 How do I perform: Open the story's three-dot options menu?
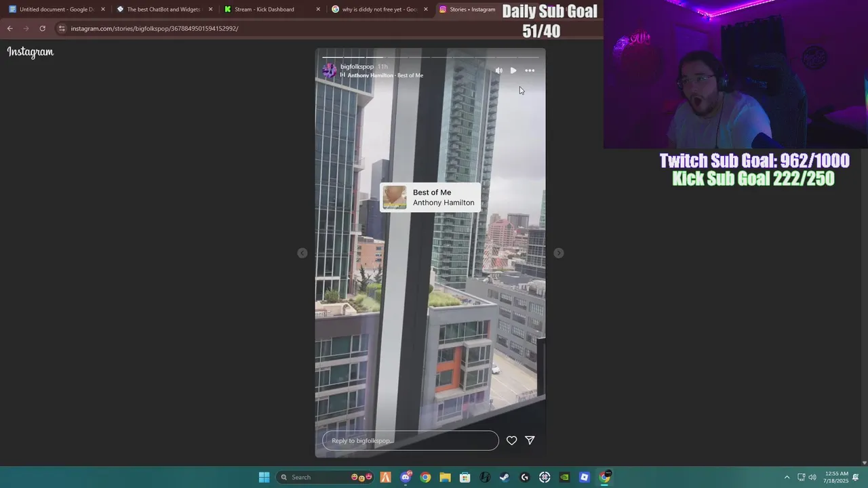point(530,70)
